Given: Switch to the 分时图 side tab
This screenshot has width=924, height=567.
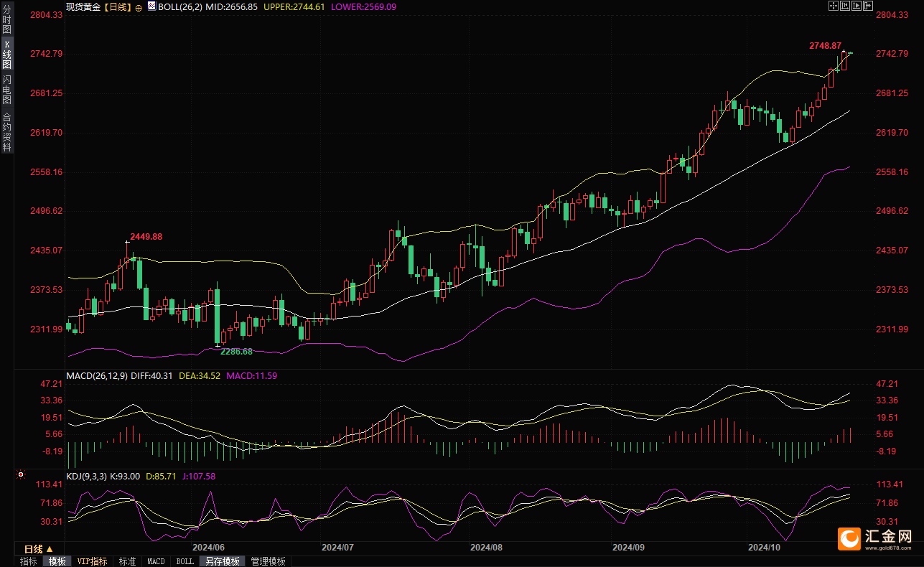Looking at the screenshot, I should pyautogui.click(x=6, y=19).
